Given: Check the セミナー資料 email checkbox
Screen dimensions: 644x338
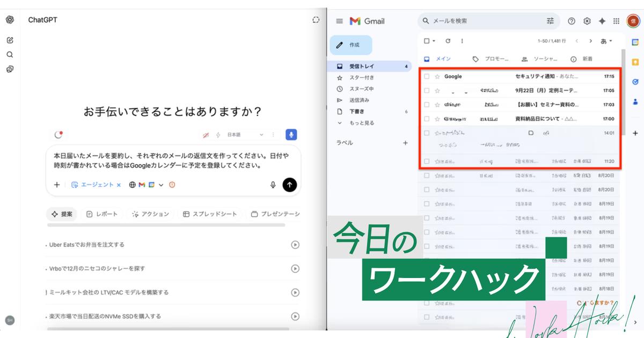Looking at the screenshot, I should click(x=427, y=105).
